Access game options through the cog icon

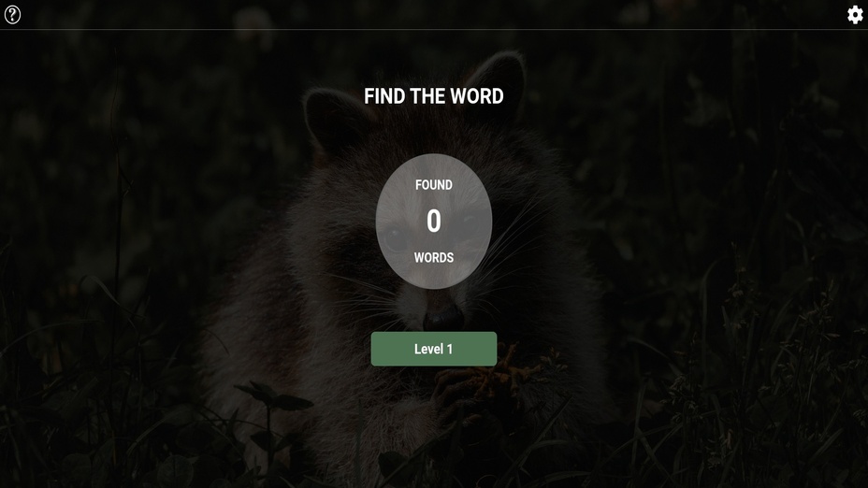[x=855, y=15]
